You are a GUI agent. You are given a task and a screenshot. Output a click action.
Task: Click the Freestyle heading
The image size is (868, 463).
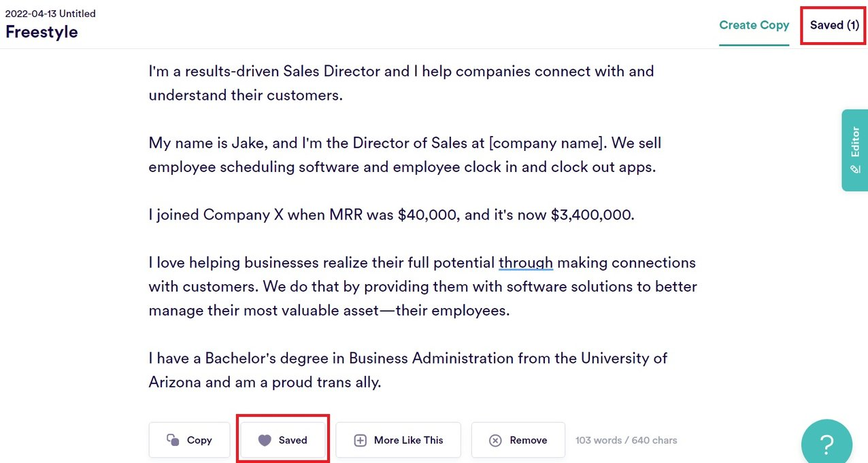tap(41, 32)
